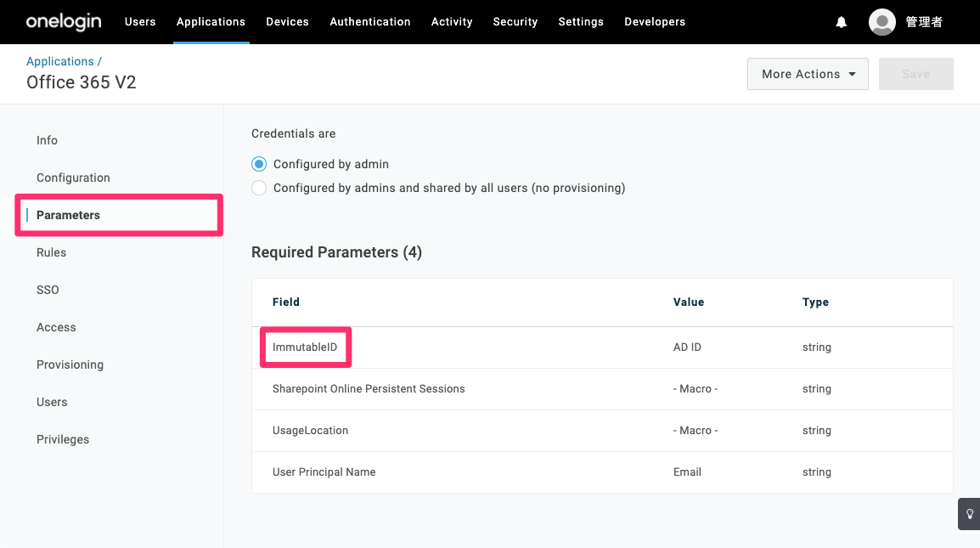
Task: Click the Save button
Action: click(915, 74)
